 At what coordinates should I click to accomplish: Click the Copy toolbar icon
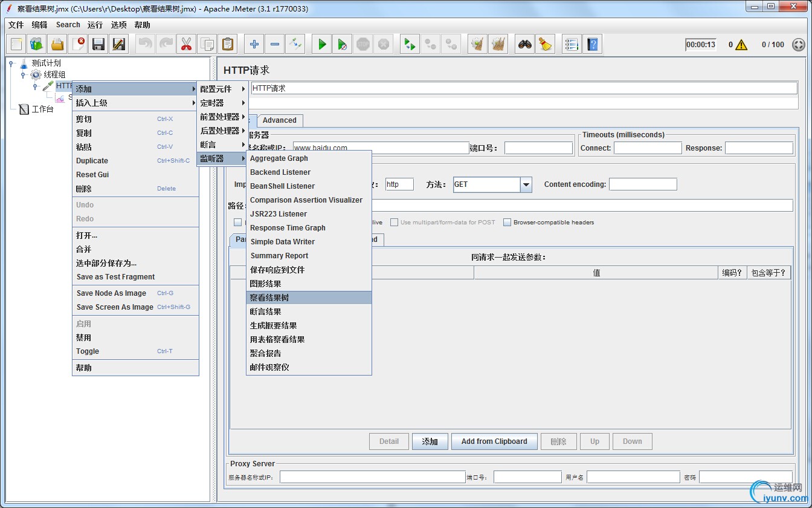(207, 44)
